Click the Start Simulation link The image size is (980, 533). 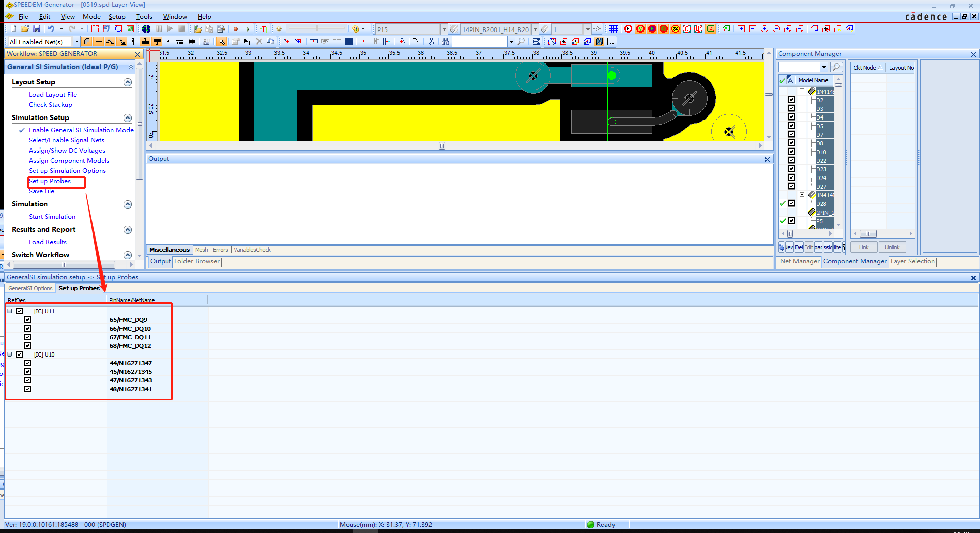[52, 217]
